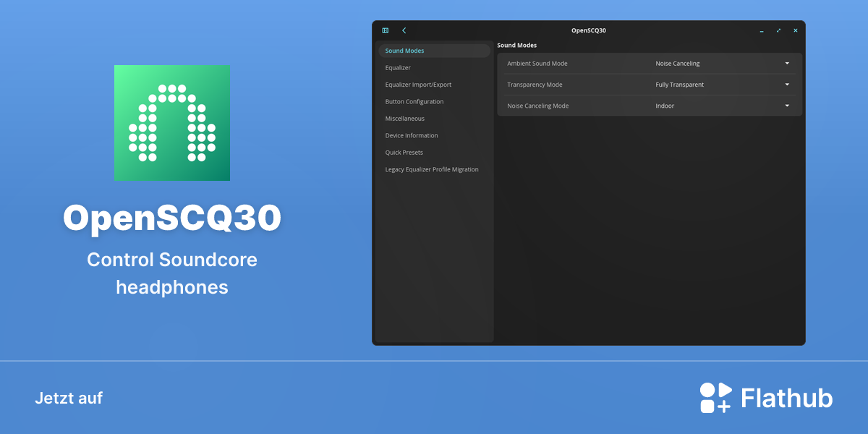Image resolution: width=868 pixels, height=434 pixels.
Task: Click the Flathub wordmark text
Action: [x=786, y=398]
